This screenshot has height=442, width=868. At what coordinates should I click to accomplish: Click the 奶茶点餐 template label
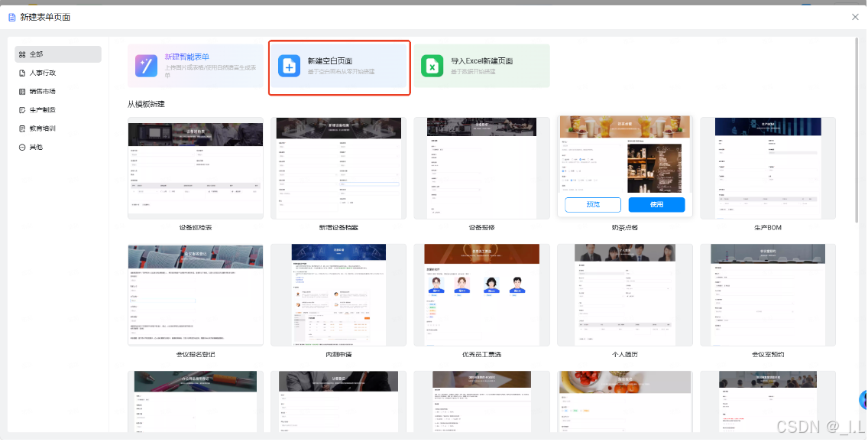pos(625,228)
